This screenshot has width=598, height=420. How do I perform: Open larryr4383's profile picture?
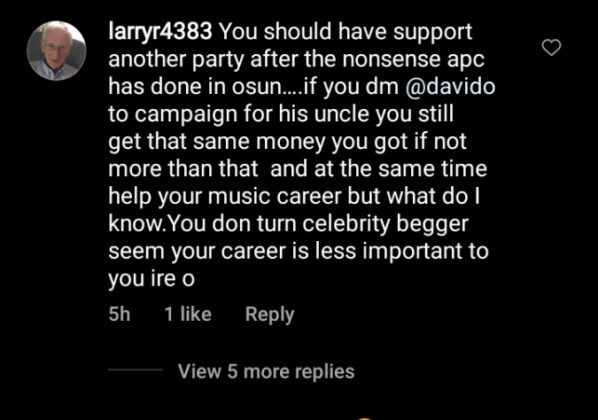(56, 51)
